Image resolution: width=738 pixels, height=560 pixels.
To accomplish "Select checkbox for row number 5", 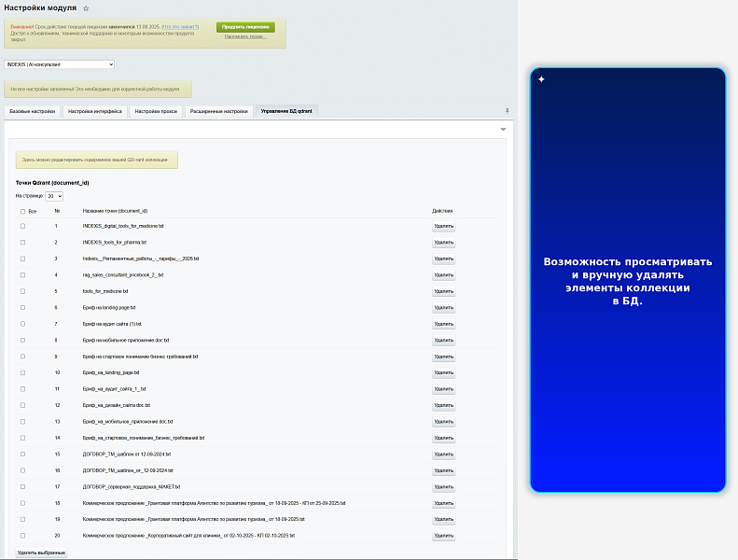I will pyautogui.click(x=22, y=291).
